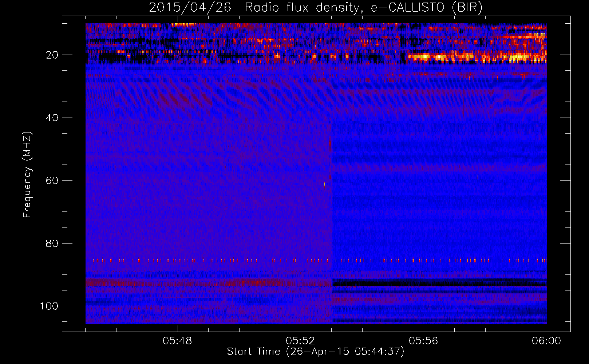Click the 'Start Time (26-Apr-15 05:44:37)' label
Screen dimensions: 589x364
(x=316, y=352)
